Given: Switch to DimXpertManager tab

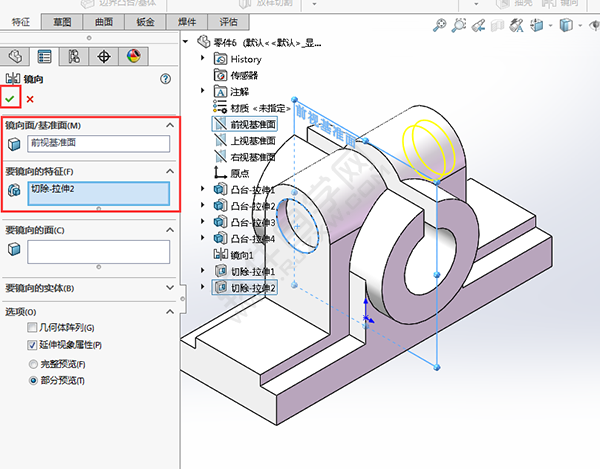Looking at the screenshot, I should [104, 56].
